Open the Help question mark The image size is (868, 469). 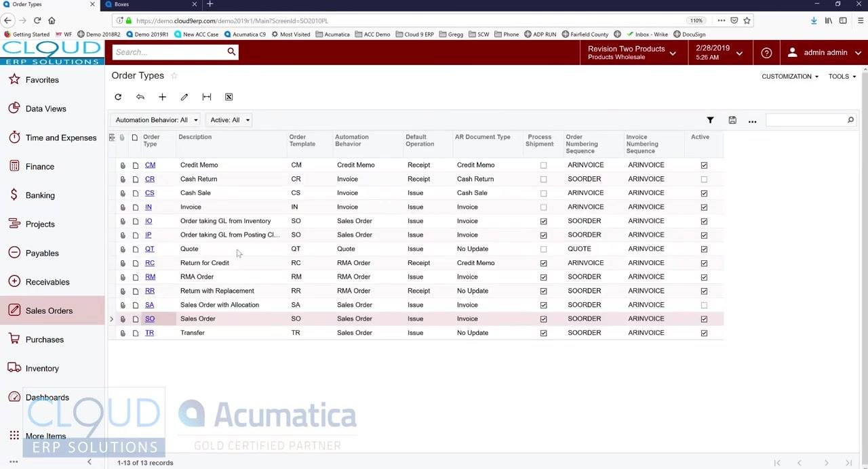tap(766, 52)
